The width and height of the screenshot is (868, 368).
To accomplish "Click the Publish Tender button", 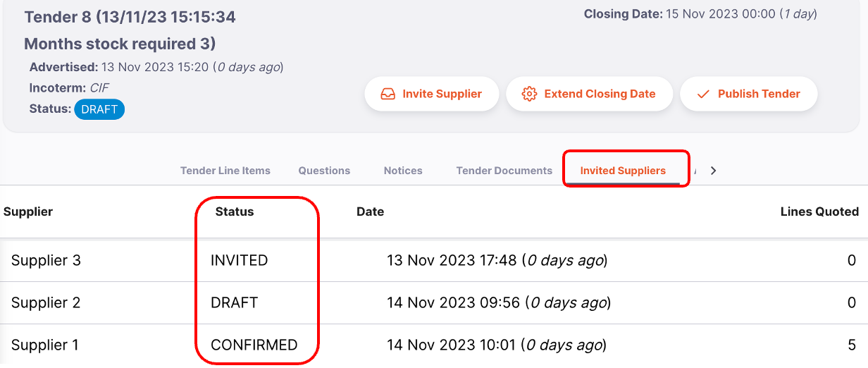I will 748,94.
